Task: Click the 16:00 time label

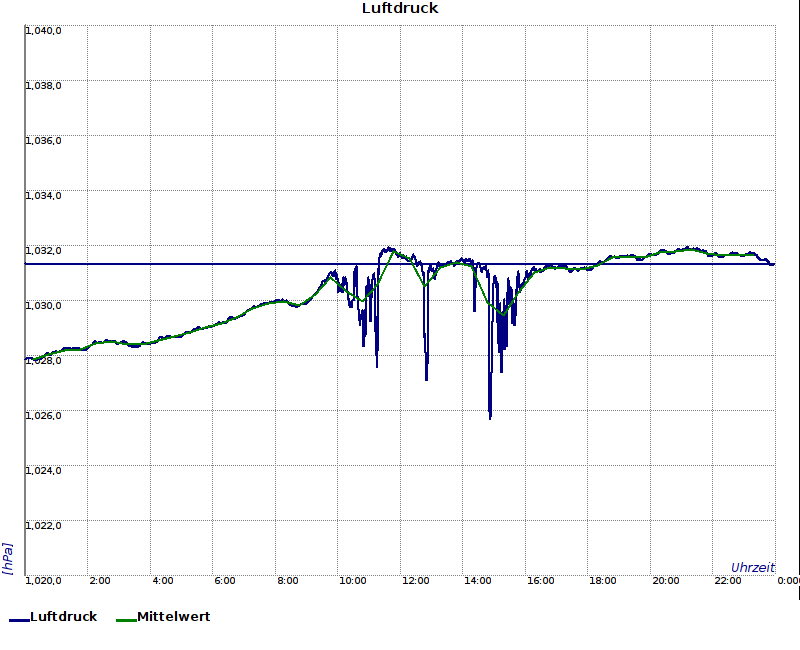Action: pos(540,581)
